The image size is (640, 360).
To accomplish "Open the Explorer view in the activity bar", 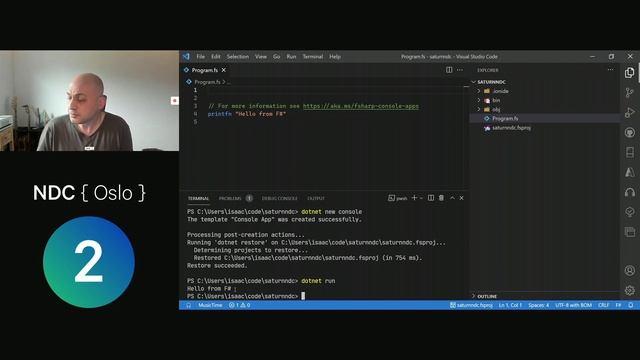I will [x=629, y=73].
